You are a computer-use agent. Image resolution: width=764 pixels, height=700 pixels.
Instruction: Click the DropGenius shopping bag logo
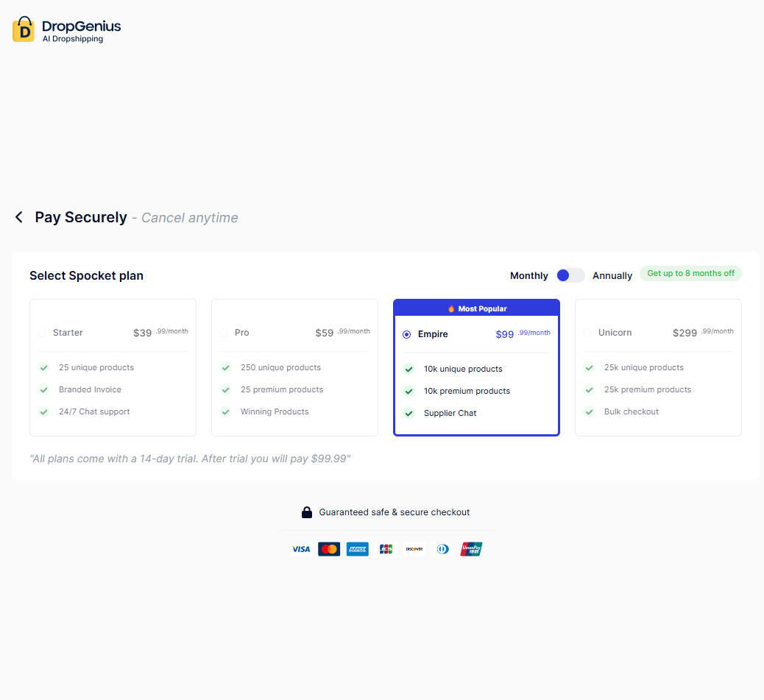coord(24,29)
